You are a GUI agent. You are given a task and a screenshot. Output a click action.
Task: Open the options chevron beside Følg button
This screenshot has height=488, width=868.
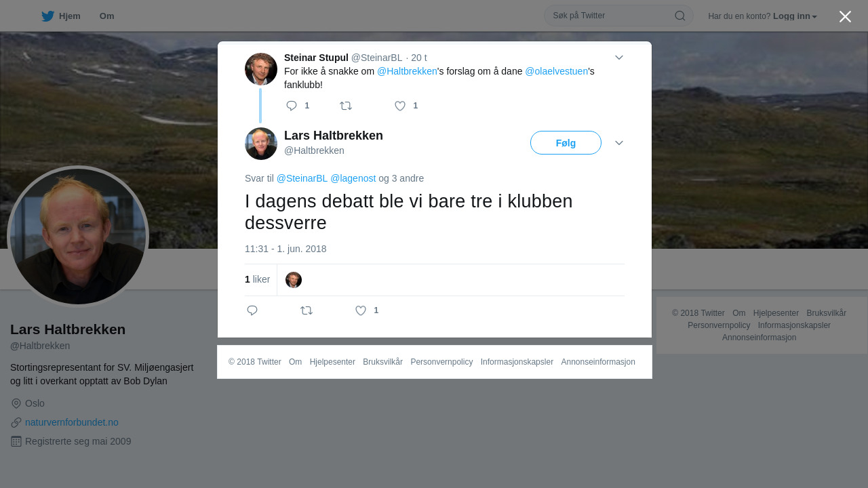click(619, 143)
